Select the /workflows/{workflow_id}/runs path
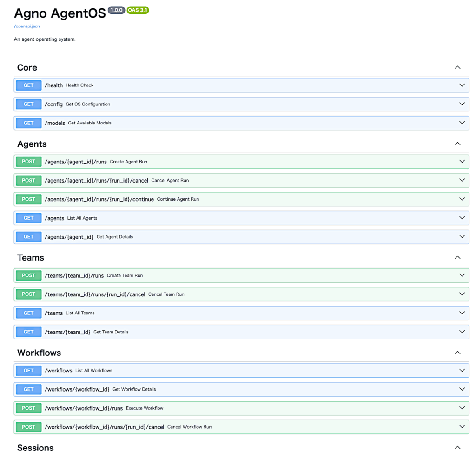The image size is (476, 457). point(84,408)
